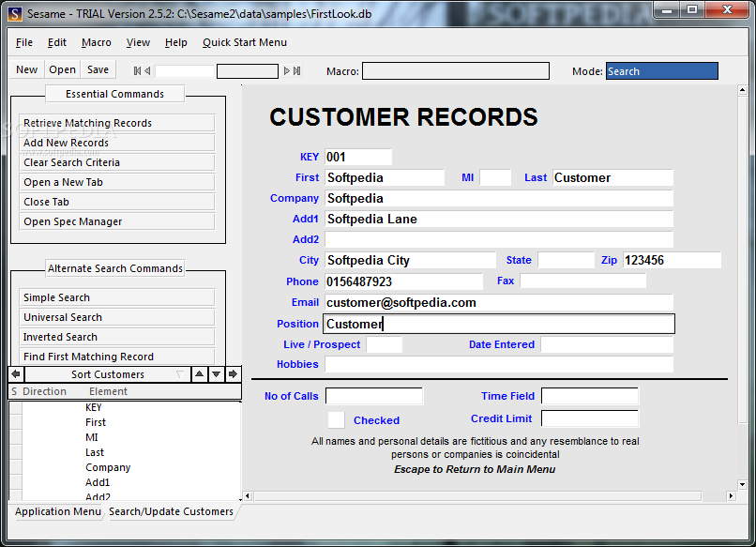
Task: Select Company in sort element list
Action: (108, 467)
